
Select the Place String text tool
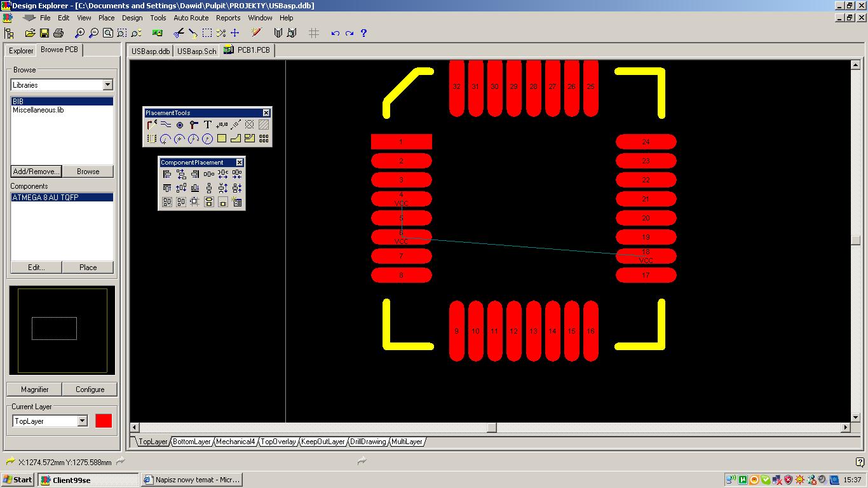(208, 125)
